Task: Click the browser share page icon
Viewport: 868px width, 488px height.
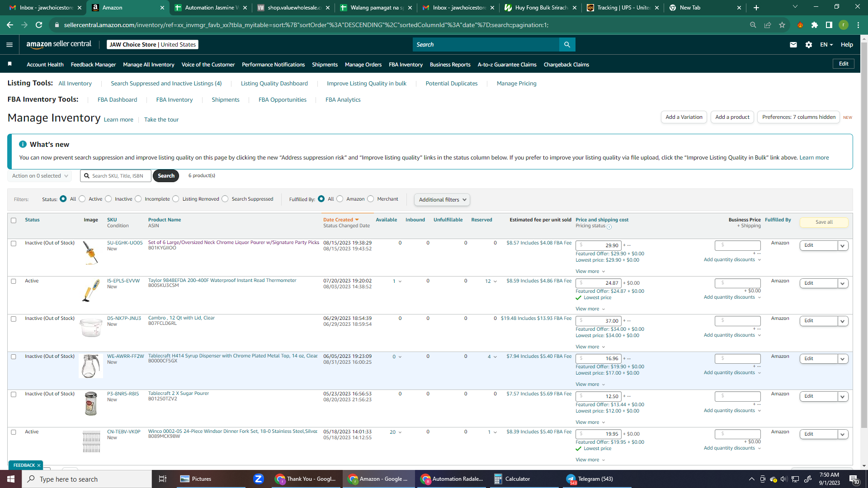Action: (768, 25)
